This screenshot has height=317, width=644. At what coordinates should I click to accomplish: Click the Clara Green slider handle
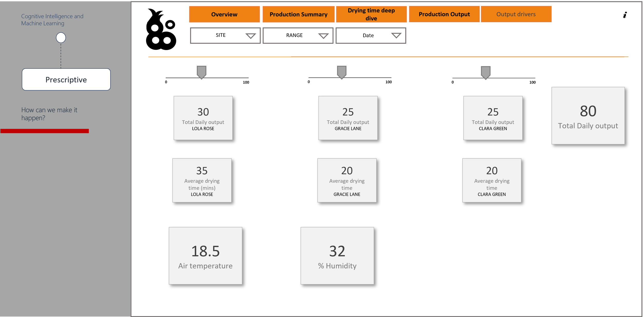[485, 72]
